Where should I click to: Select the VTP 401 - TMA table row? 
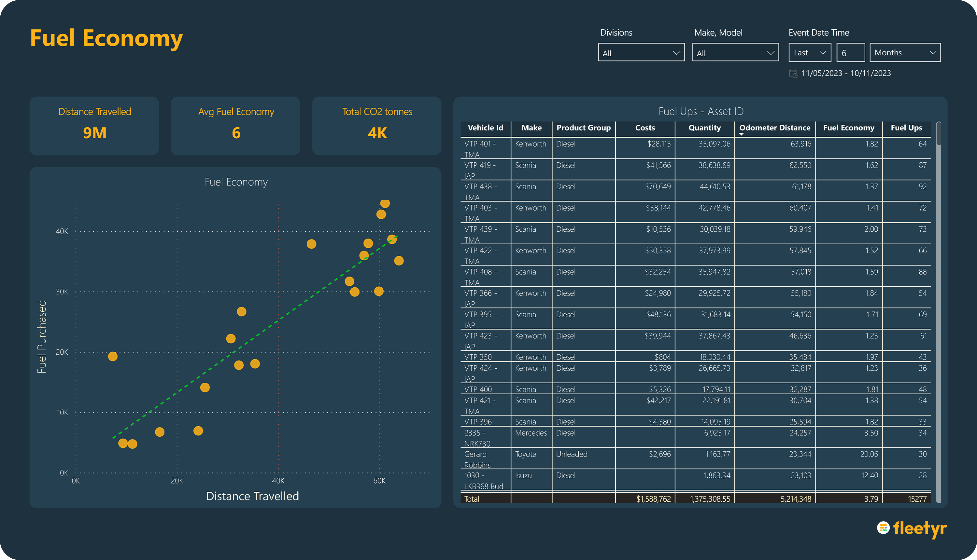[x=696, y=148]
